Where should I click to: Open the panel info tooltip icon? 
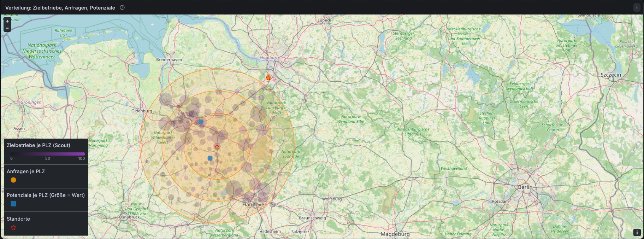coord(122,7)
